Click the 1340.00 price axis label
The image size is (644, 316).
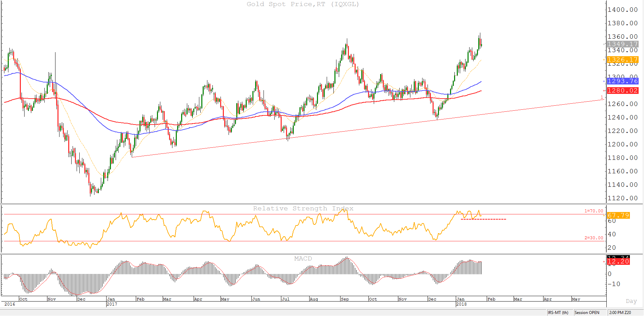[x=622, y=50]
